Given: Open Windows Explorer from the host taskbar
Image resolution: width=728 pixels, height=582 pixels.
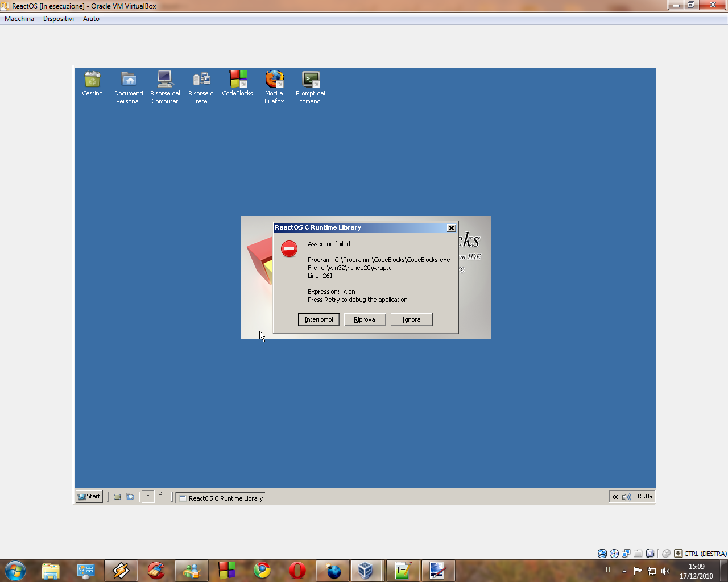Looking at the screenshot, I should [51, 571].
